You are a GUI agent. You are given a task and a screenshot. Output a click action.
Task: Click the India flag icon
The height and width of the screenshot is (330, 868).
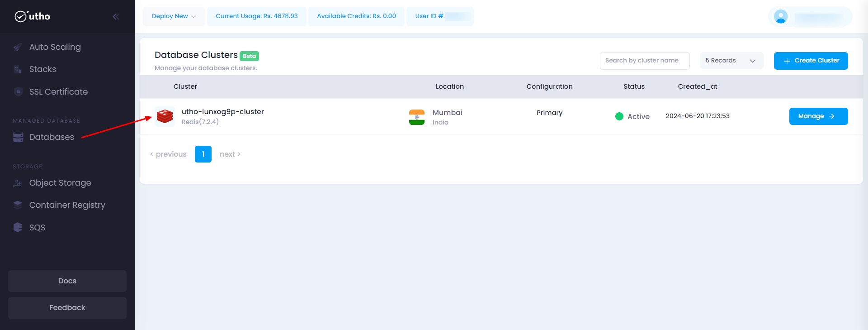(x=417, y=117)
